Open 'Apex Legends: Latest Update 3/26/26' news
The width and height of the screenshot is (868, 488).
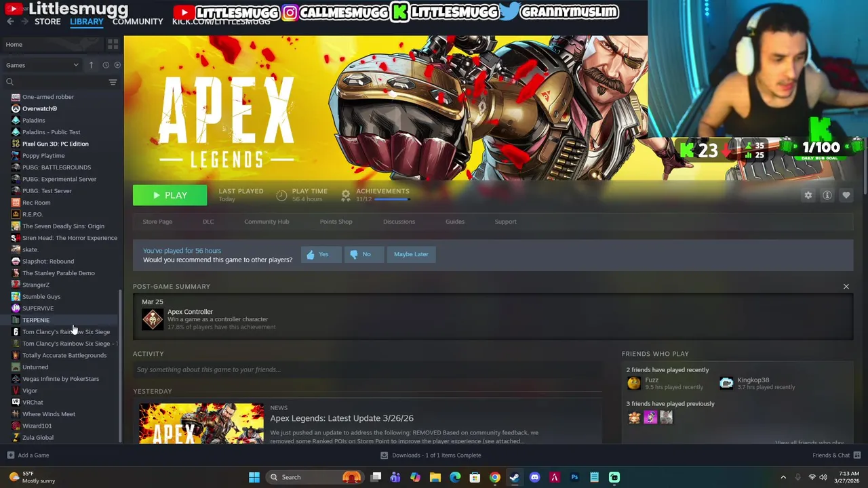342,418
